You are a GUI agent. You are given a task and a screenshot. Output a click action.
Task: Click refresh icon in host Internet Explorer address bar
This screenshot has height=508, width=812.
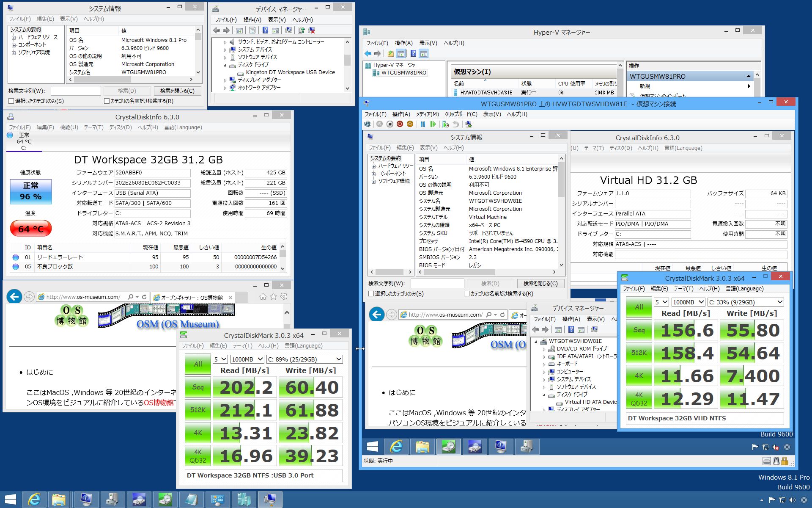coord(144,297)
